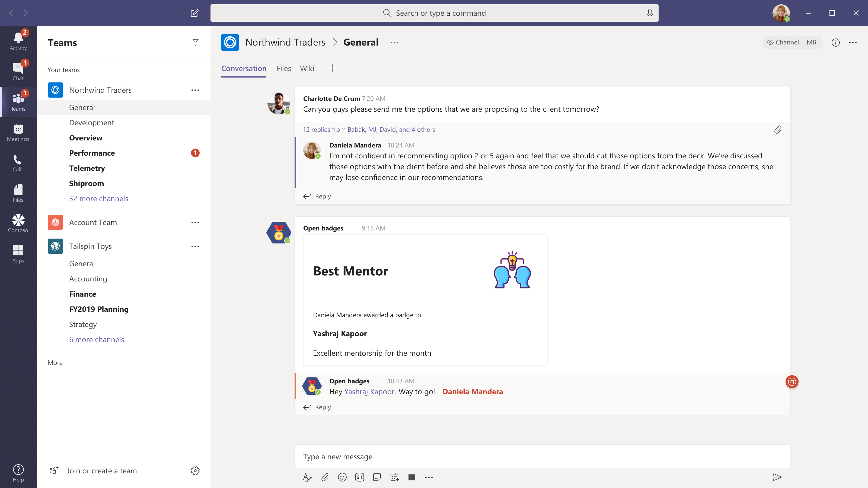Send message with the paper plane icon

pyautogui.click(x=777, y=477)
